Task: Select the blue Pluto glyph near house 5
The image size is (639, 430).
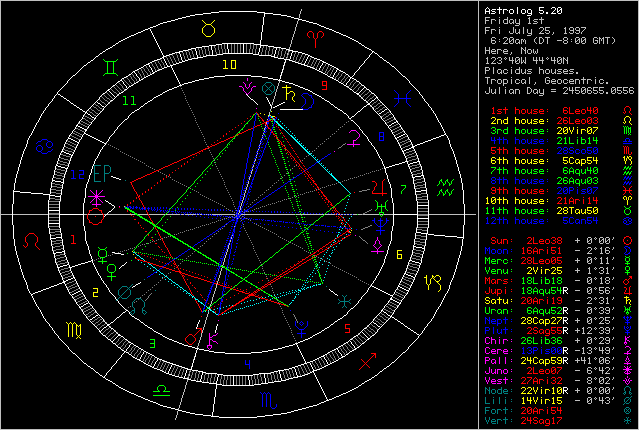Action: [301, 329]
